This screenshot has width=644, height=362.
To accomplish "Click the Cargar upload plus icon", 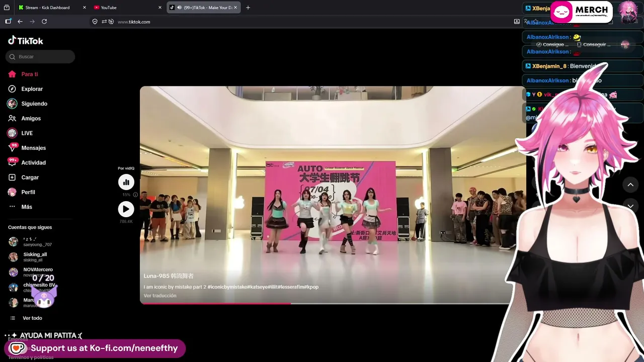I will click(x=12, y=177).
